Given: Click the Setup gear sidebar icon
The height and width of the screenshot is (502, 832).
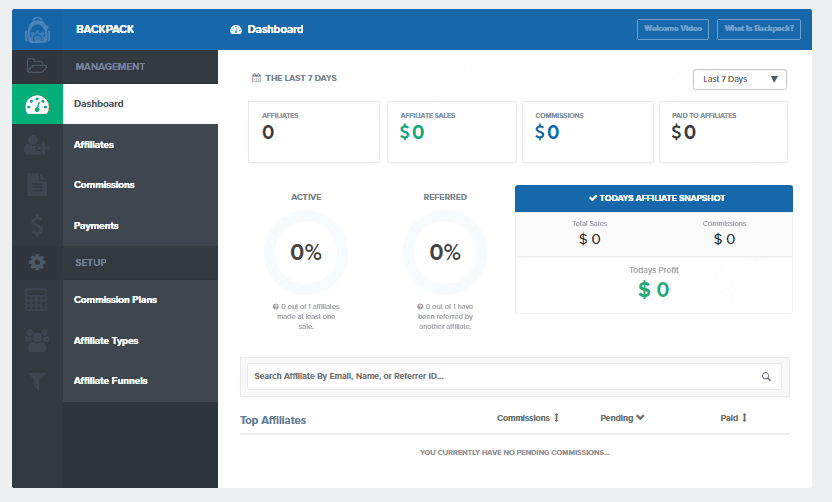Looking at the screenshot, I should tap(37, 262).
